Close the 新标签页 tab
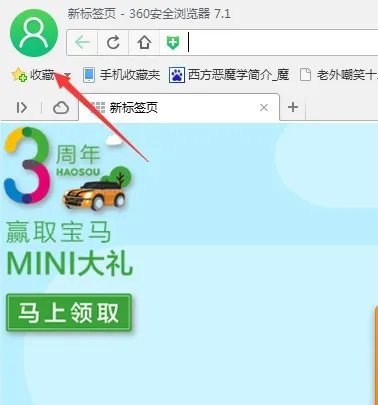This screenshot has height=405, width=378. point(264,107)
